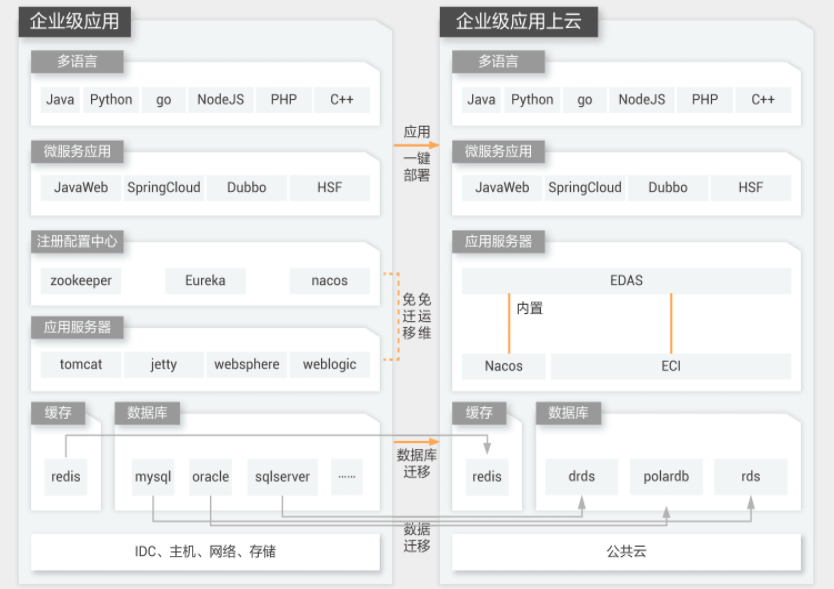
Task: Click the 企业级应用上云 panel title
Action: tap(519, 21)
